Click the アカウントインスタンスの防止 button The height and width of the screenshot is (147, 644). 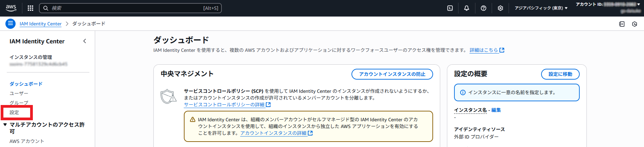[392, 74]
